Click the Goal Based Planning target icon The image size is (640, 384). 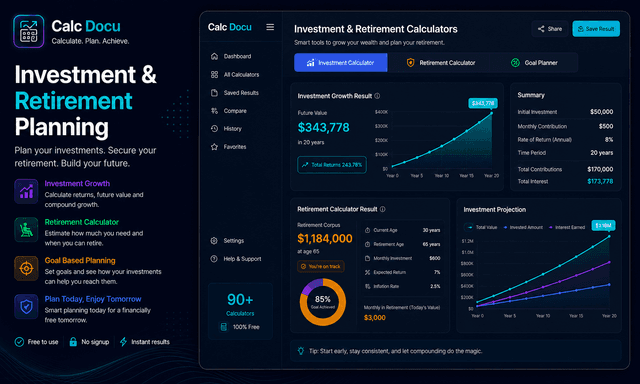[26, 268]
